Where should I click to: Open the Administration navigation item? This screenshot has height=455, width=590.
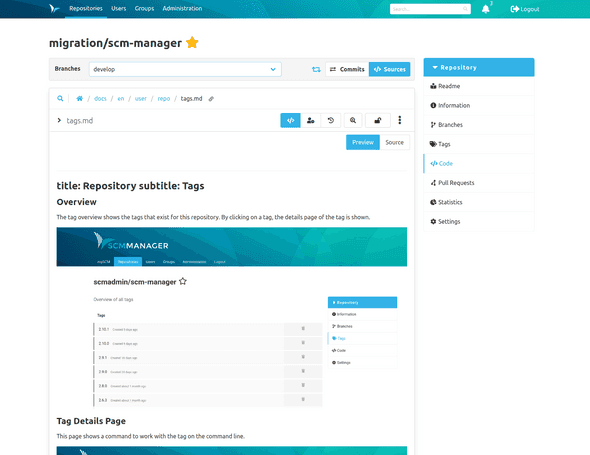(182, 8)
